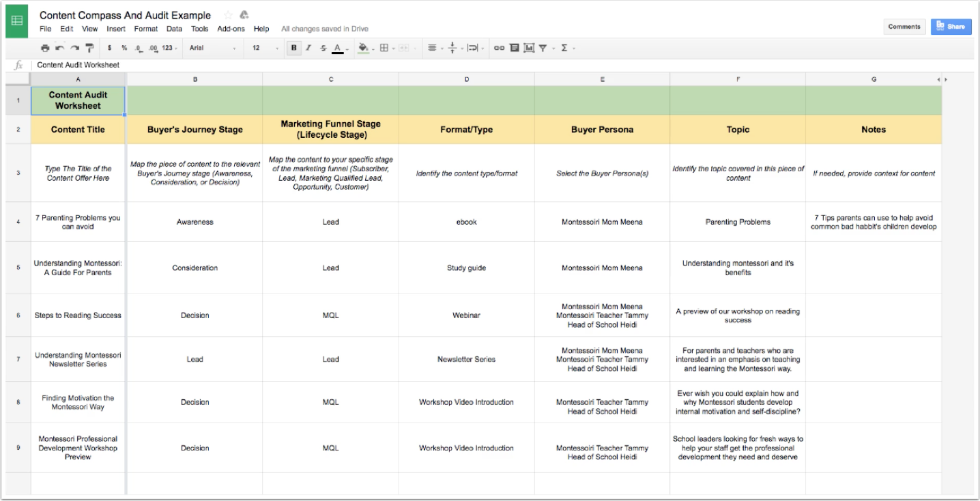This screenshot has width=980, height=501.
Task: Select the Awareness cell
Action: pos(194,222)
